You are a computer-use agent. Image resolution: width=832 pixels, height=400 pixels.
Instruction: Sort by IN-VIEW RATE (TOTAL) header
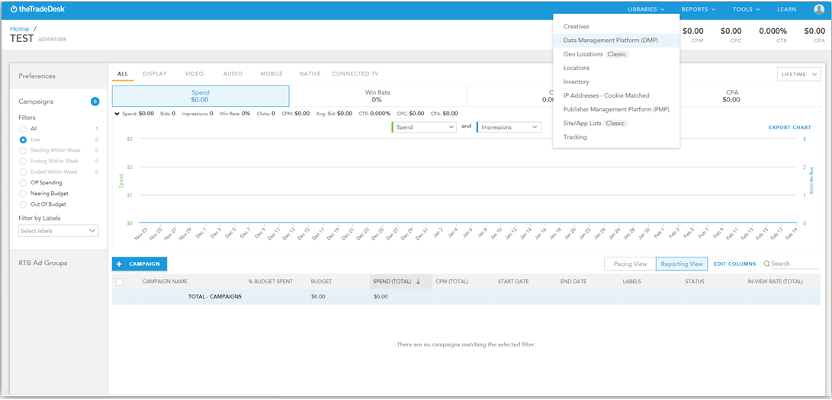tap(775, 282)
